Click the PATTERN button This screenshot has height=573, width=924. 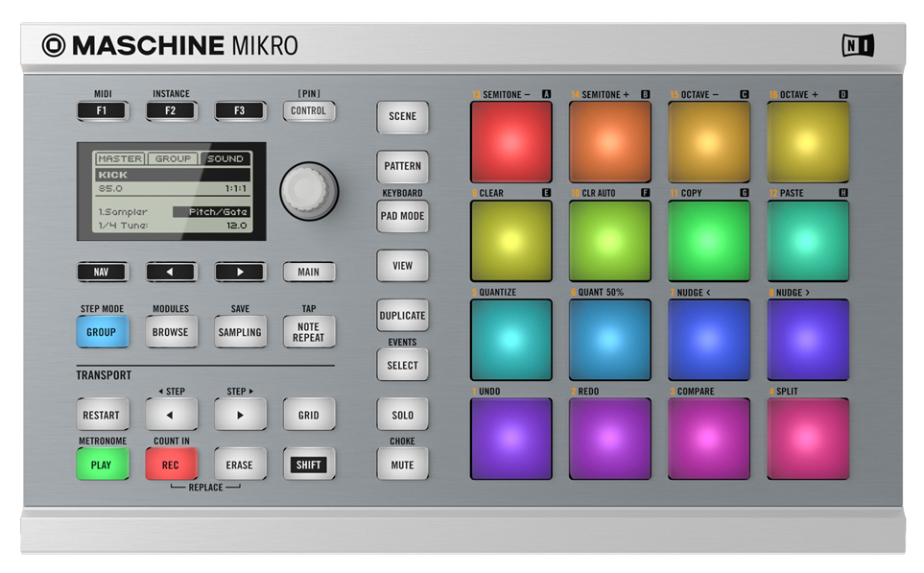point(402,166)
